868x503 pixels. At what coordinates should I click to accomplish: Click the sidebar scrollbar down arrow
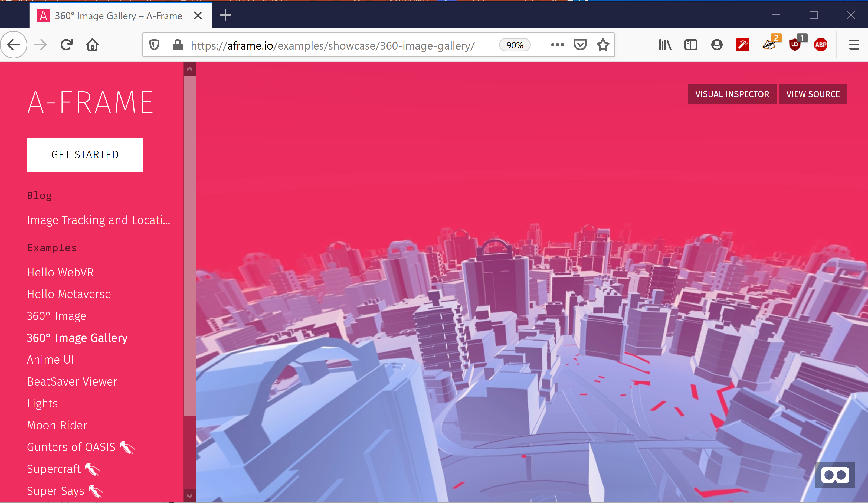pos(189,495)
